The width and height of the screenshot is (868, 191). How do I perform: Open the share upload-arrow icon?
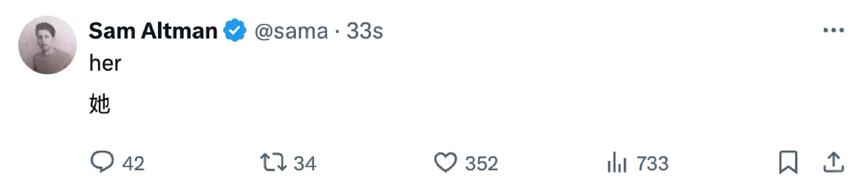tap(833, 162)
